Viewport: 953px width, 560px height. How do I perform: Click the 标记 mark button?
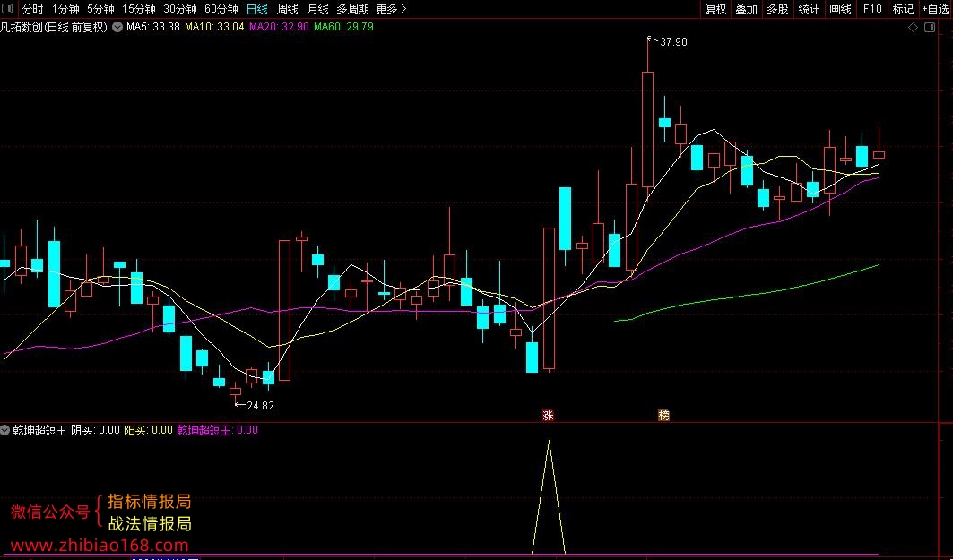pos(903,9)
